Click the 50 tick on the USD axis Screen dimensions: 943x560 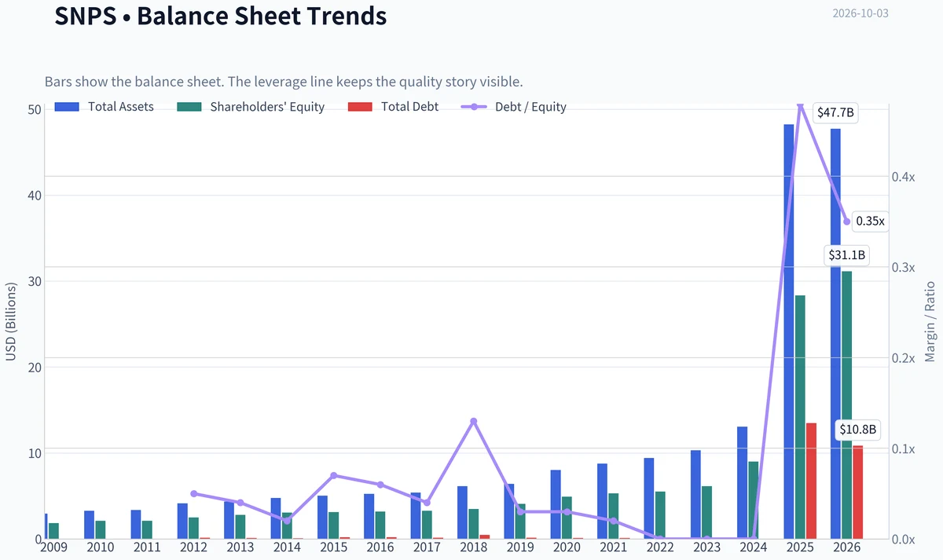pyautogui.click(x=33, y=109)
